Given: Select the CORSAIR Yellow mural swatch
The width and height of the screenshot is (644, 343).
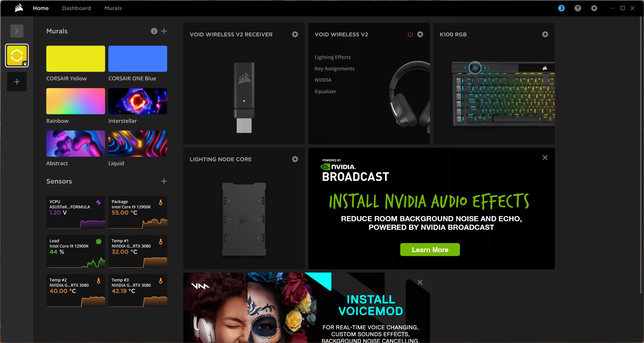Looking at the screenshot, I should pyautogui.click(x=76, y=59).
